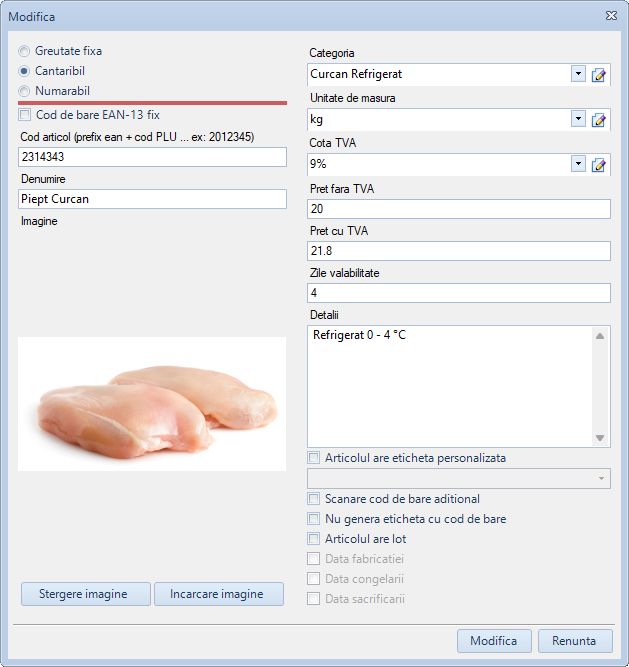Confirm changes with the Modifica button
Viewport: 629px width, 667px height.
[x=494, y=641]
